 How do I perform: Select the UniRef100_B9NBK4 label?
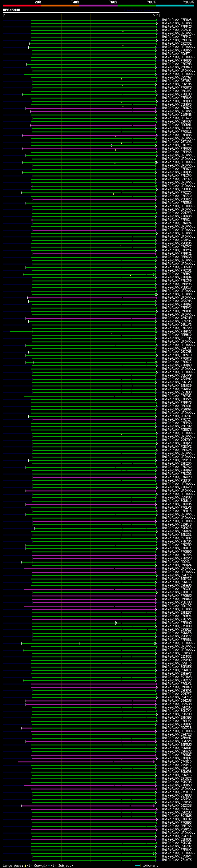pos(176,531)
